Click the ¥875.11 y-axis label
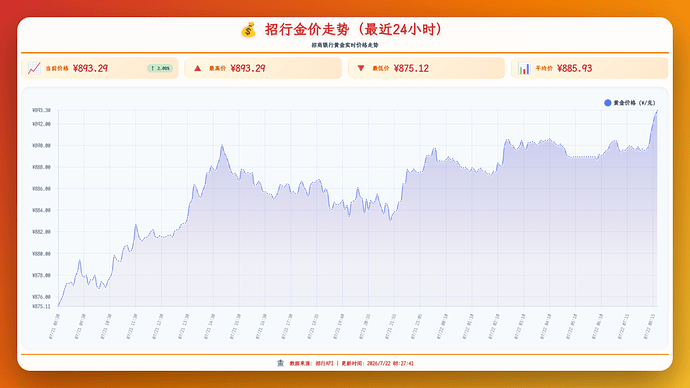The image size is (690, 388). (41, 307)
